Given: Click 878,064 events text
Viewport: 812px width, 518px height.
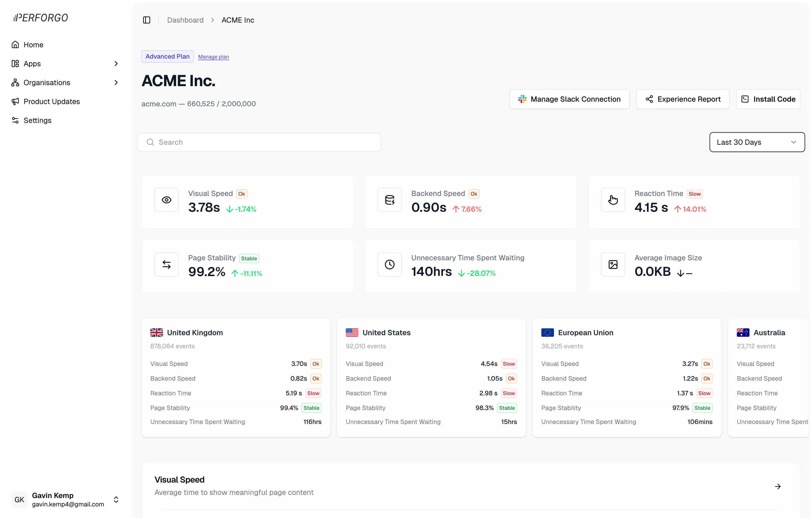Looking at the screenshot, I should [x=173, y=346].
